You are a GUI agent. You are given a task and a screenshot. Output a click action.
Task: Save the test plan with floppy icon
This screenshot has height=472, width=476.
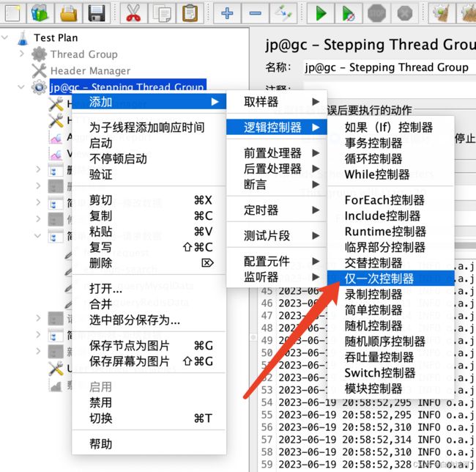[x=97, y=13]
